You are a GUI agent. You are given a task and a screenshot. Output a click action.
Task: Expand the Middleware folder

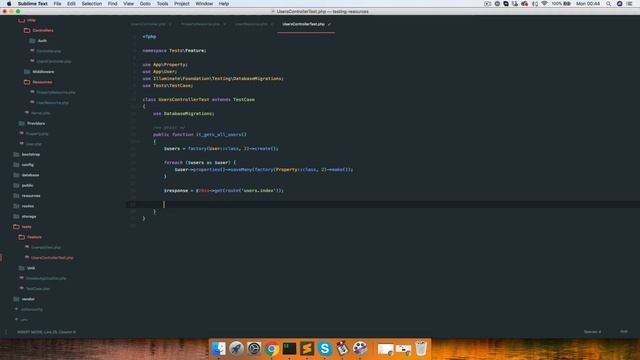tap(43, 72)
